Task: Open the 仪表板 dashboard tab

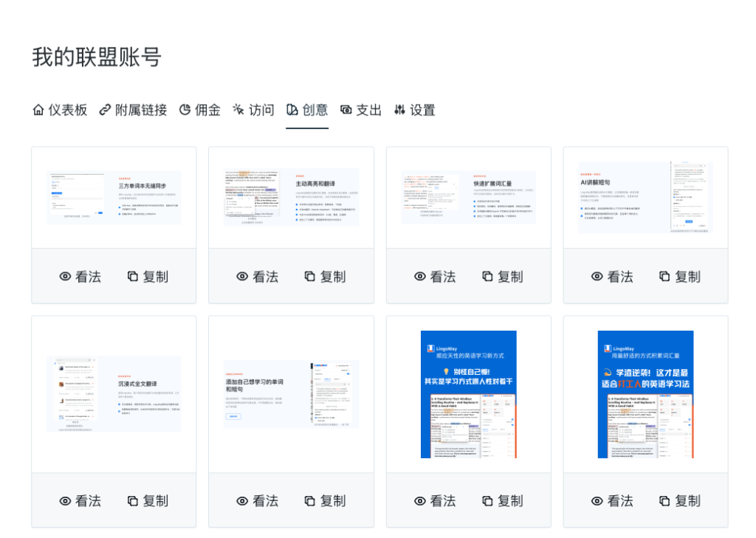Action: [x=61, y=111]
